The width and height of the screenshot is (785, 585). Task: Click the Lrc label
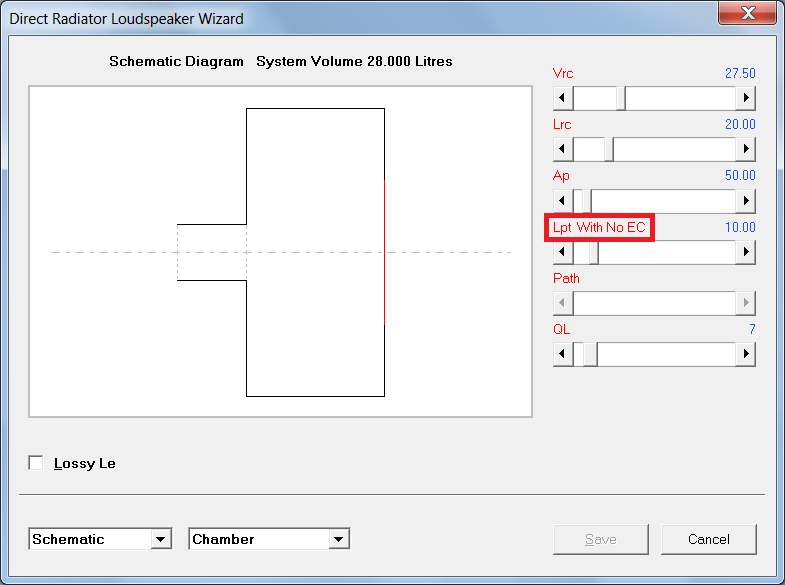click(x=562, y=125)
